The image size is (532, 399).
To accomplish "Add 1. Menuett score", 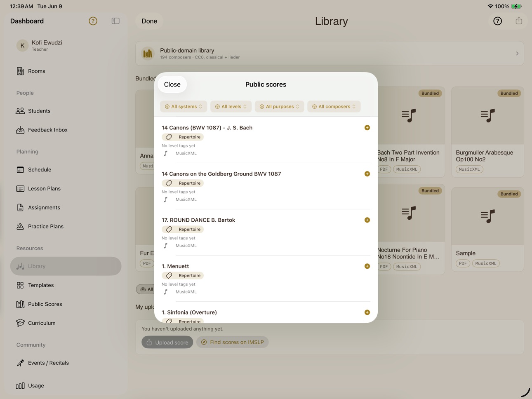I will [x=367, y=266].
